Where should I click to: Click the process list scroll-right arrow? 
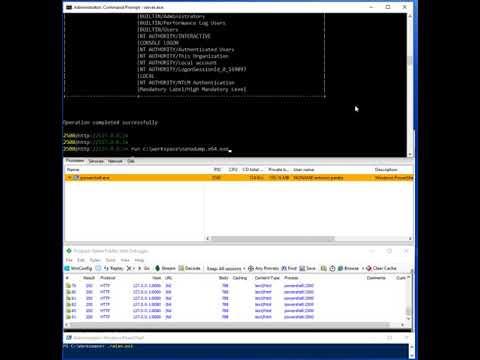410,239
